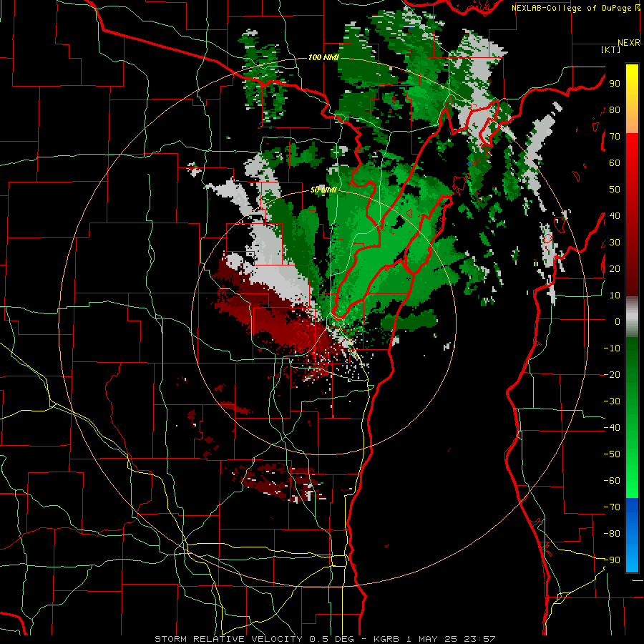
Task: Click the 10 value on velocity scale
Action: 615,296
